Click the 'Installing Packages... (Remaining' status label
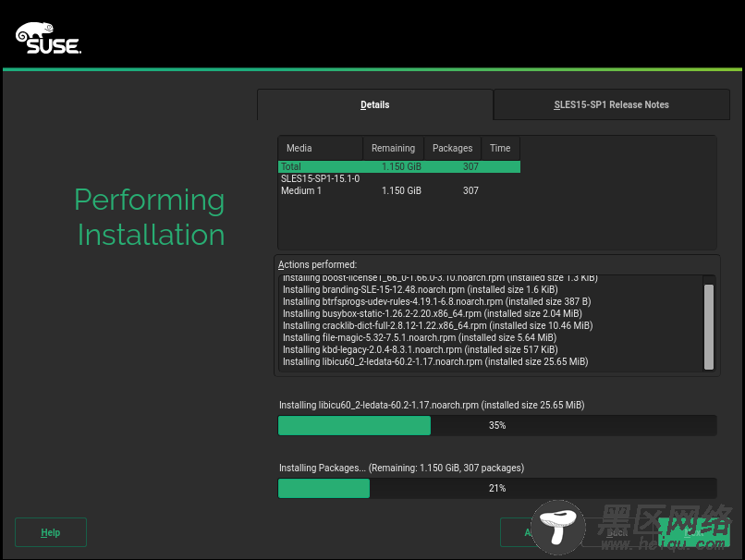 pos(401,468)
